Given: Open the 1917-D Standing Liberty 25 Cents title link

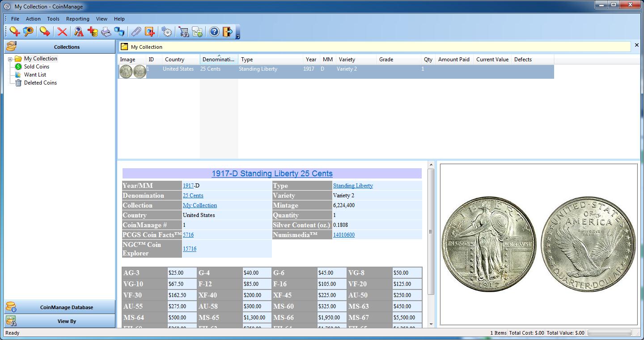Looking at the screenshot, I should click(x=272, y=174).
